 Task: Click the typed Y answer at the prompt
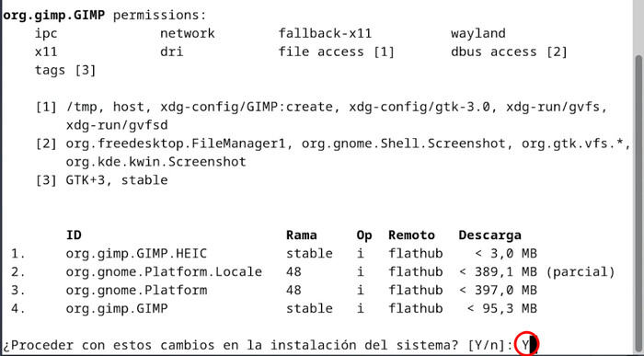click(525, 345)
